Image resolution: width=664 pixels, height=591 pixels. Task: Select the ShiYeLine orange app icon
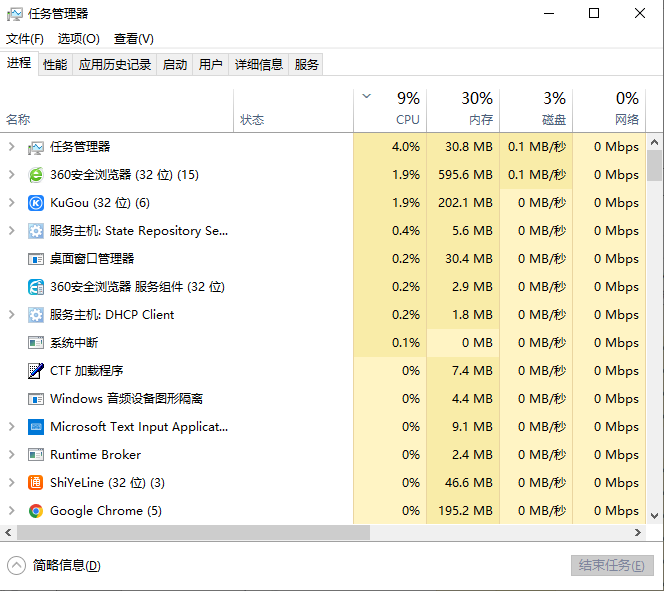[x=36, y=483]
